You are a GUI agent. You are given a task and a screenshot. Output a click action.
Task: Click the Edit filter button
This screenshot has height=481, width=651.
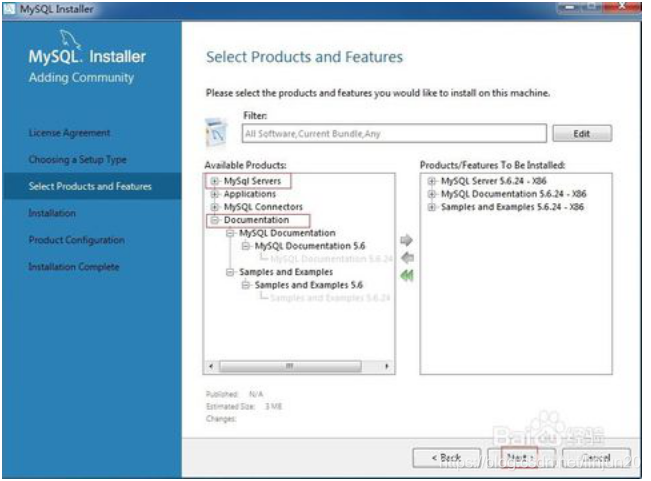[582, 134]
